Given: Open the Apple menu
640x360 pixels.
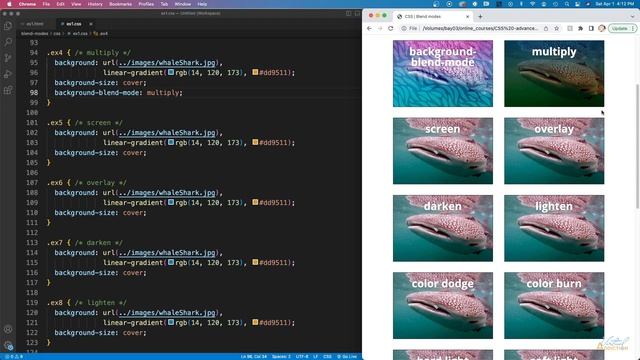Looking at the screenshot, I should (x=9, y=4).
